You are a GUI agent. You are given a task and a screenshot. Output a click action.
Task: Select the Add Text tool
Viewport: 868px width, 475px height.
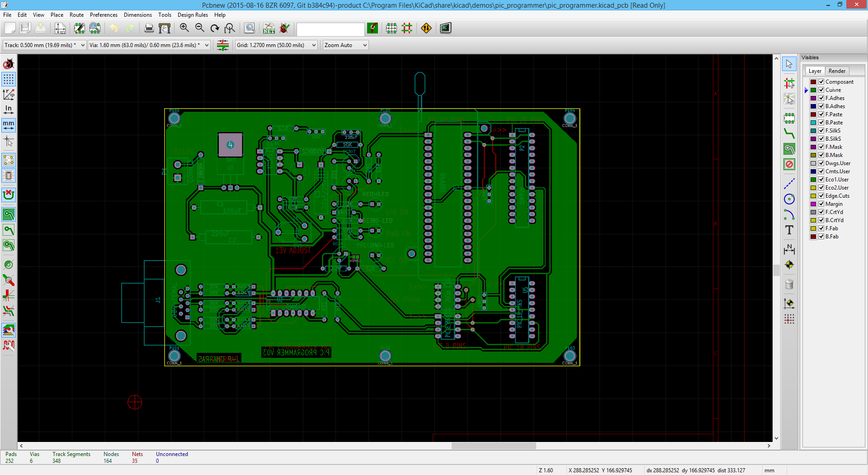(x=789, y=230)
